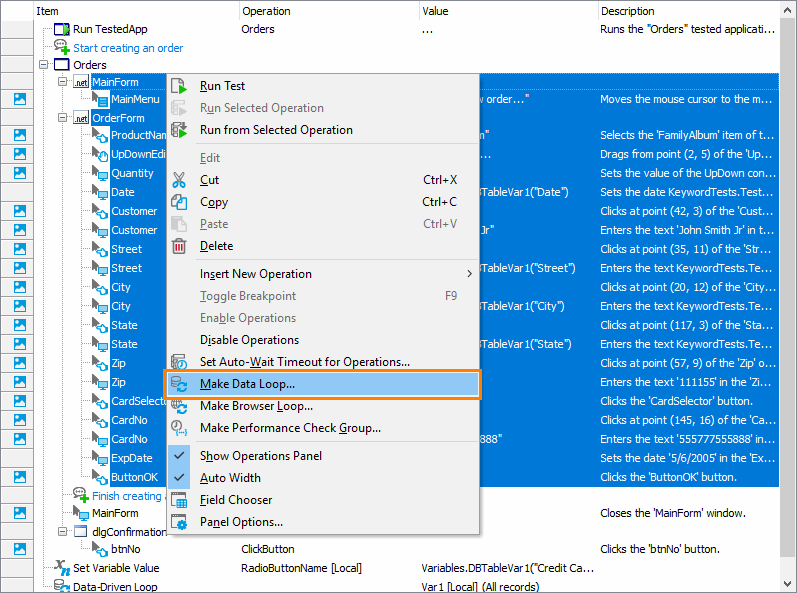Click the Run Test play icon
This screenshot has width=797, height=593.
pos(180,86)
